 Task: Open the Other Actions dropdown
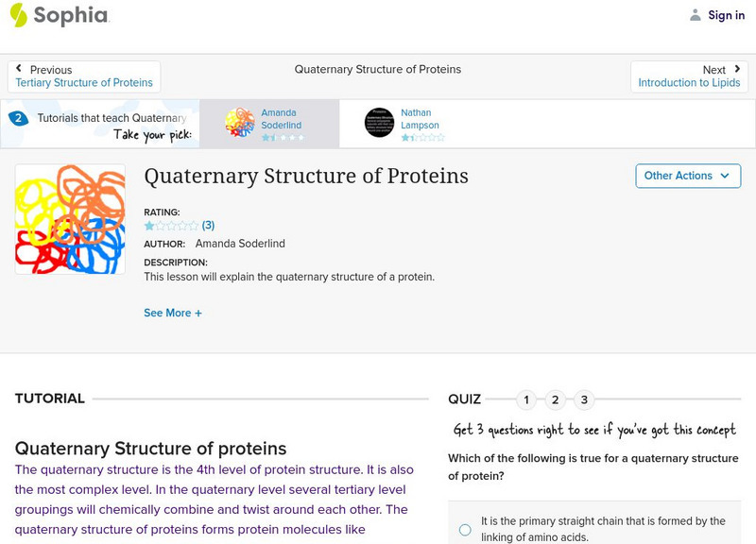686,176
